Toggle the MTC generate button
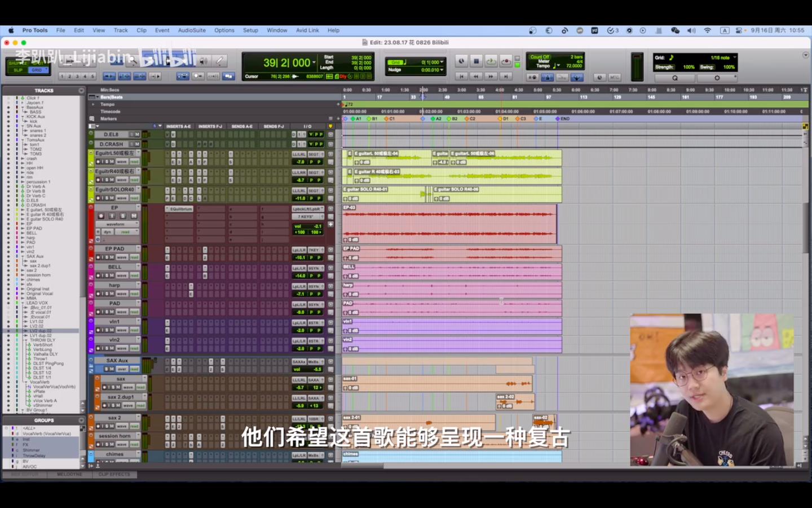Viewport: 812px width, 508px height. [614, 77]
